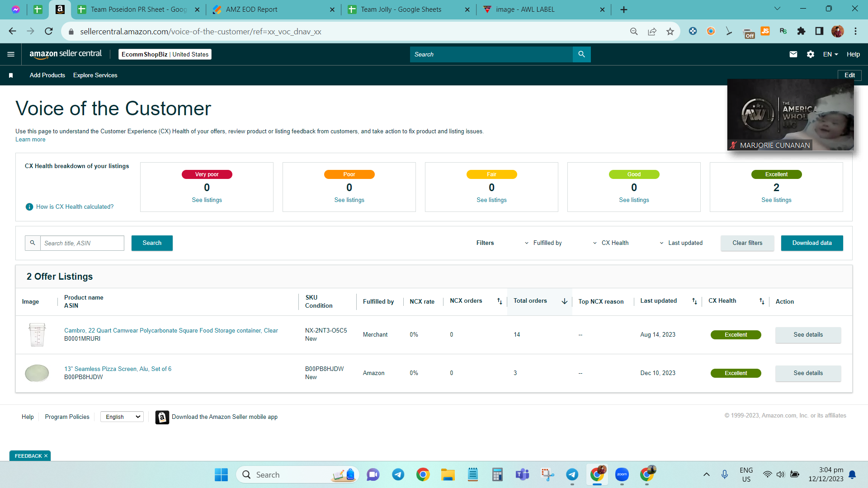Click the bookmark icon beside Add Products
The image size is (868, 488).
(11, 75)
